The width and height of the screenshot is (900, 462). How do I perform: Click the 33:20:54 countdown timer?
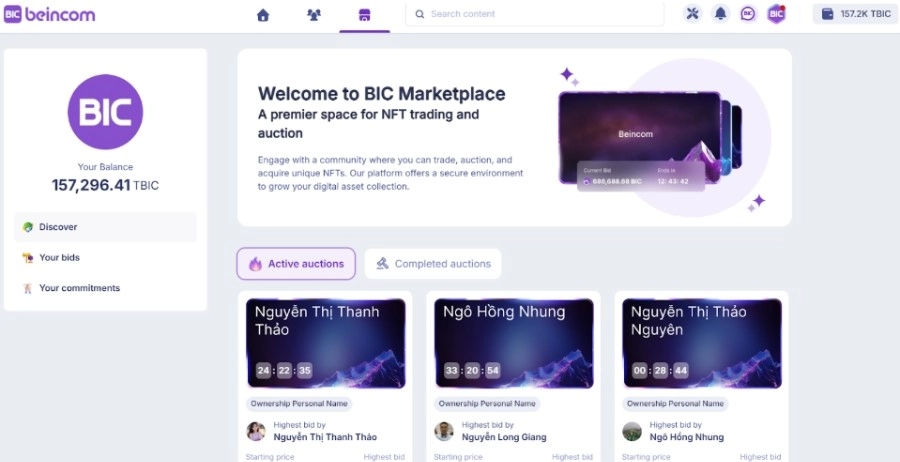[x=472, y=371]
